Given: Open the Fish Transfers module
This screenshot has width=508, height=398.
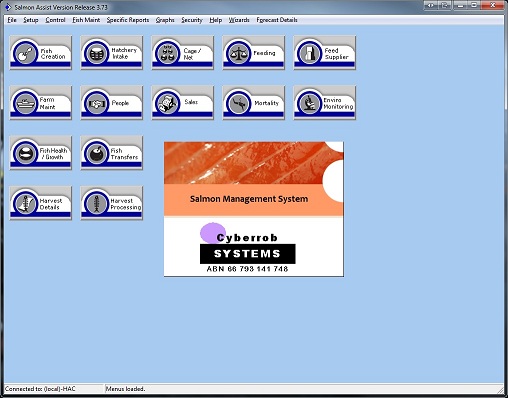Looking at the screenshot, I should tap(112, 153).
